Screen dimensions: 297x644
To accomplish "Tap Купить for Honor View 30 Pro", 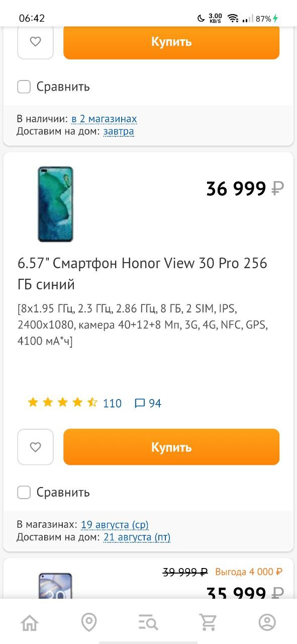I will (x=171, y=447).
